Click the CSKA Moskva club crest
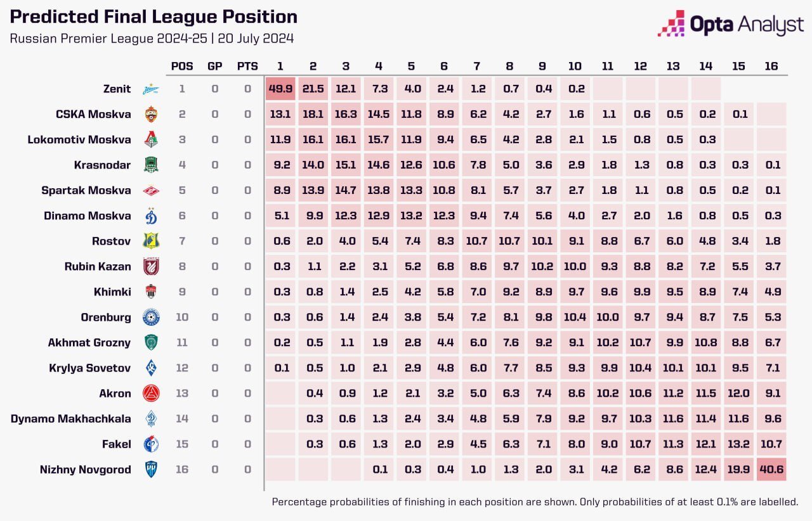Image resolution: width=812 pixels, height=521 pixels. pos(151,115)
